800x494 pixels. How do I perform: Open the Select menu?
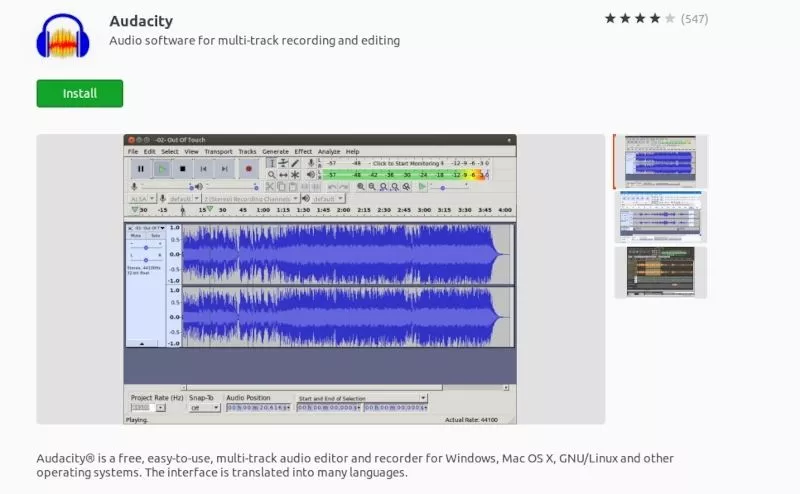(x=170, y=152)
